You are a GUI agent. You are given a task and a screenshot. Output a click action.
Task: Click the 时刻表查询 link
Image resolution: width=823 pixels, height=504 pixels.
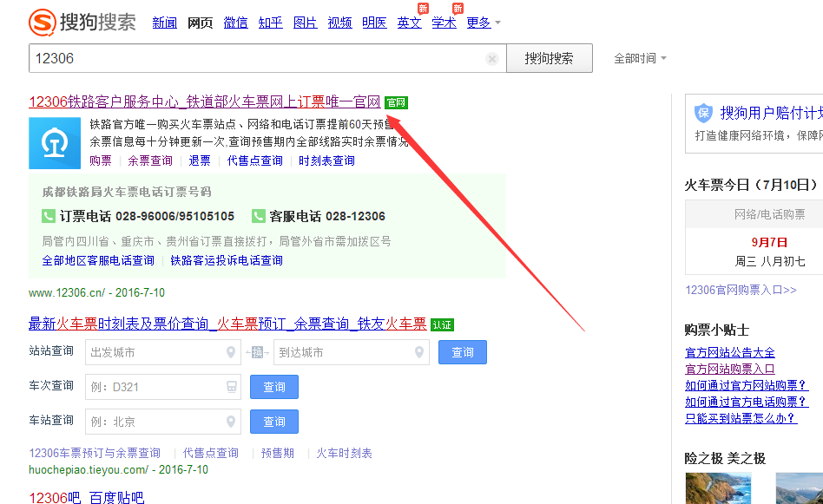coord(326,160)
